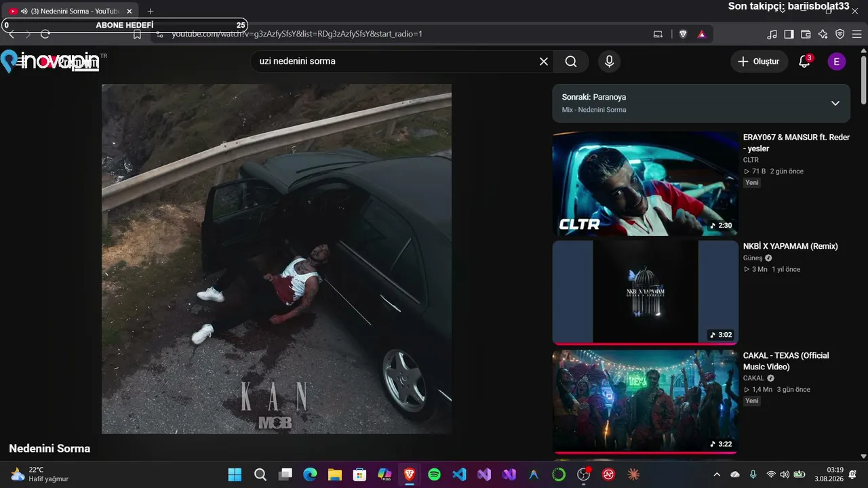The width and height of the screenshot is (868, 488).
Task: Open the battery status tray icon
Action: click(x=800, y=474)
